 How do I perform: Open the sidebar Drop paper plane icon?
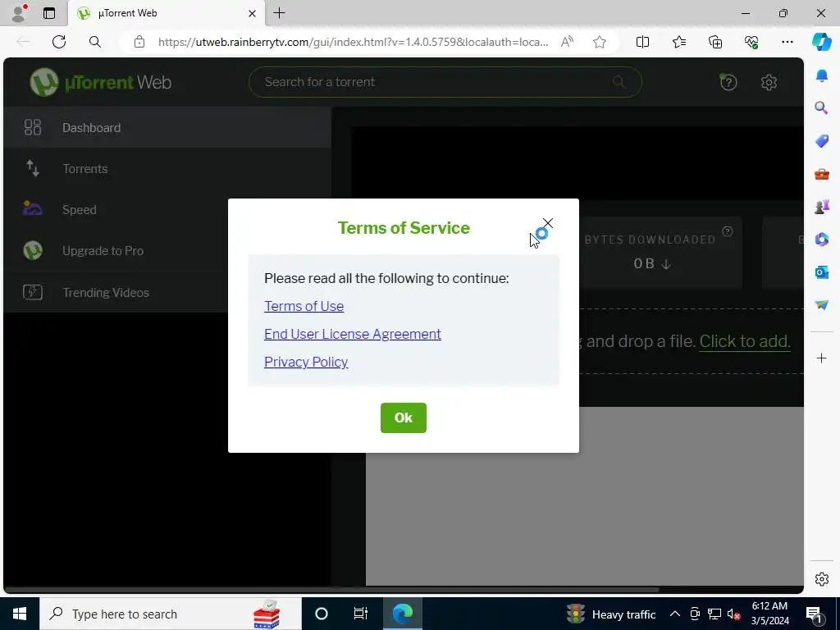click(821, 305)
